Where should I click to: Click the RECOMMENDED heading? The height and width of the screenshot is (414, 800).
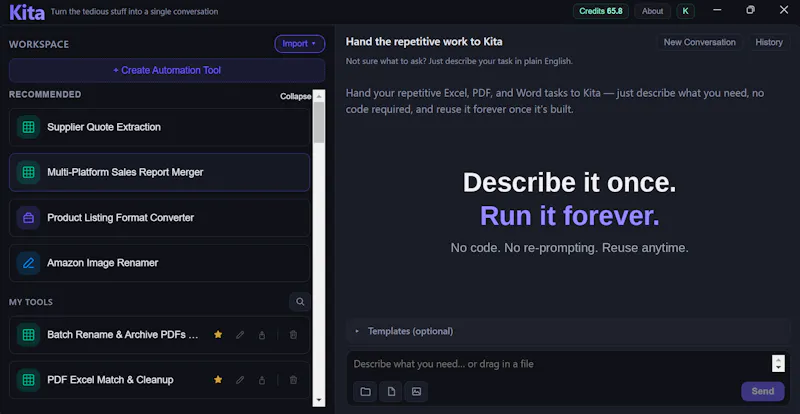click(45, 94)
